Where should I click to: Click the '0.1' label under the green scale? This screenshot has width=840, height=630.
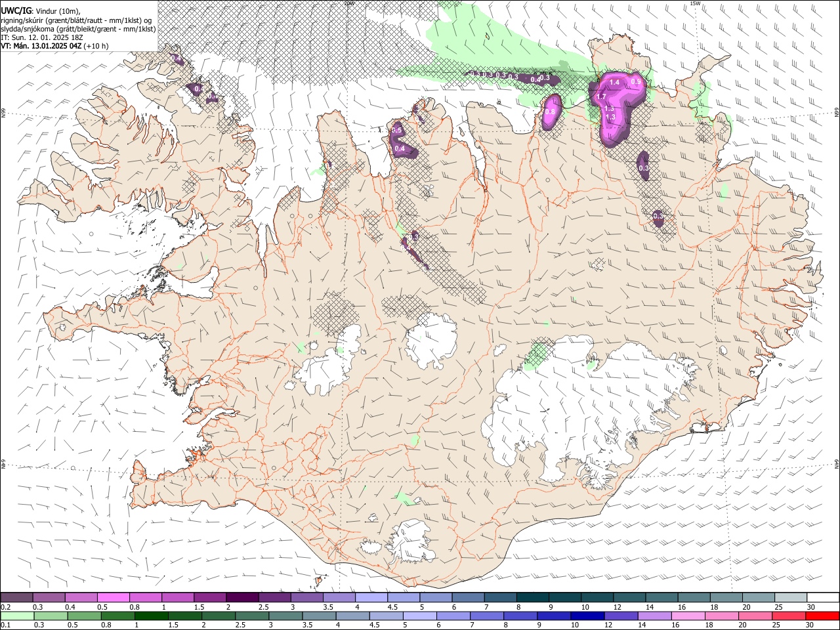coord(6,625)
